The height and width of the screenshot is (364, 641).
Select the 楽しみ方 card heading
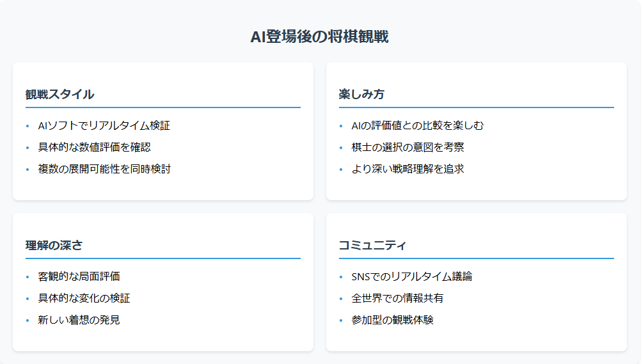(361, 94)
